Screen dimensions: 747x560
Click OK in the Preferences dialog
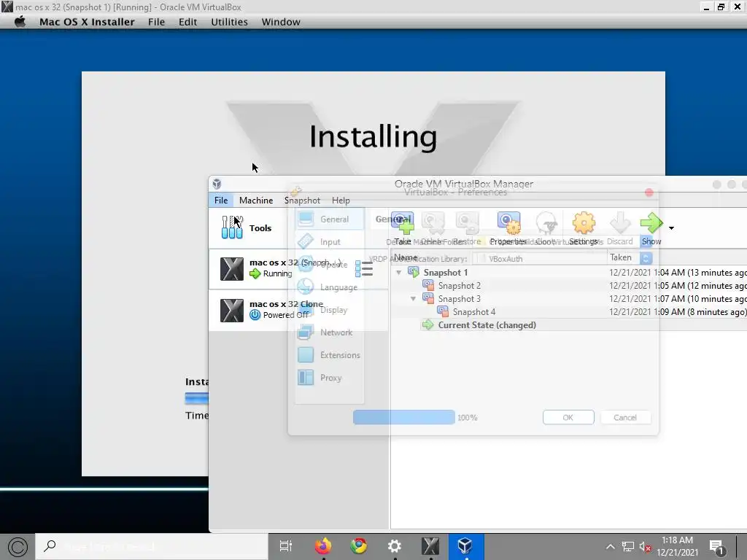click(x=568, y=417)
